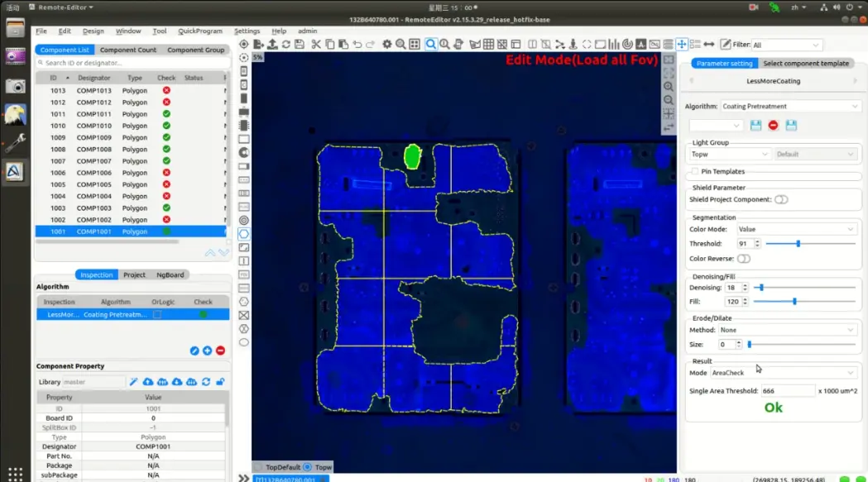Click the red remove algorithm minus icon
The height and width of the screenshot is (482, 868).
tap(220, 351)
